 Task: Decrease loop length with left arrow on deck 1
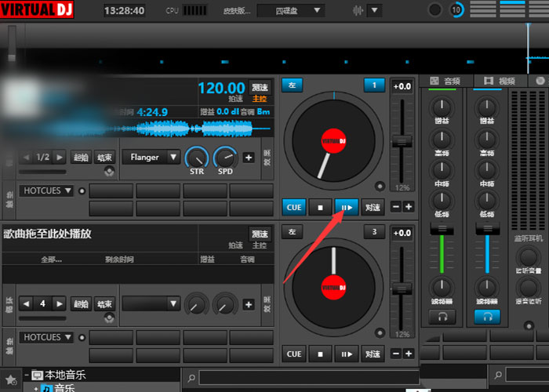tap(26, 157)
